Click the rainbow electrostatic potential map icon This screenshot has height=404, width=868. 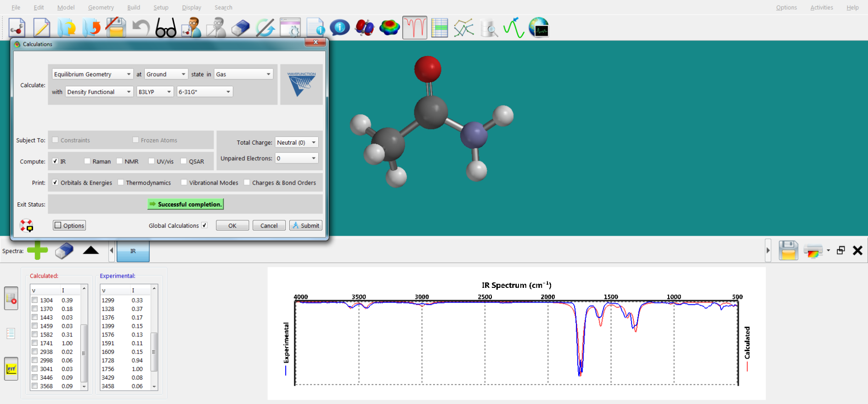pyautogui.click(x=389, y=28)
